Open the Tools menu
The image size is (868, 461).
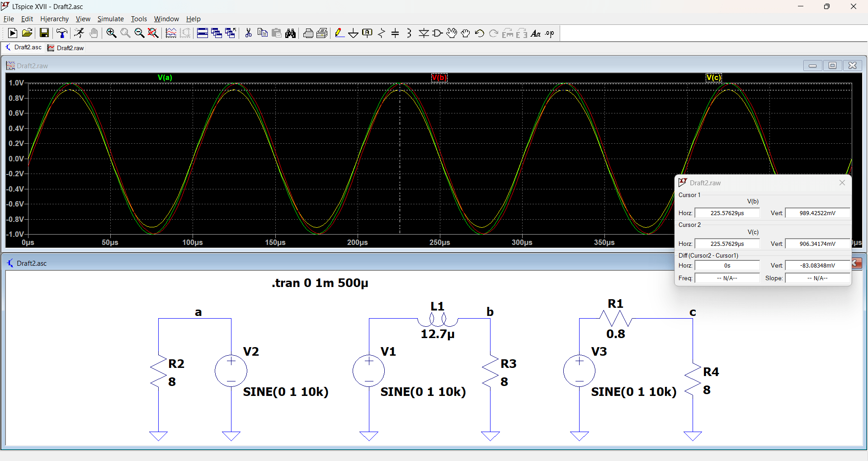click(139, 19)
